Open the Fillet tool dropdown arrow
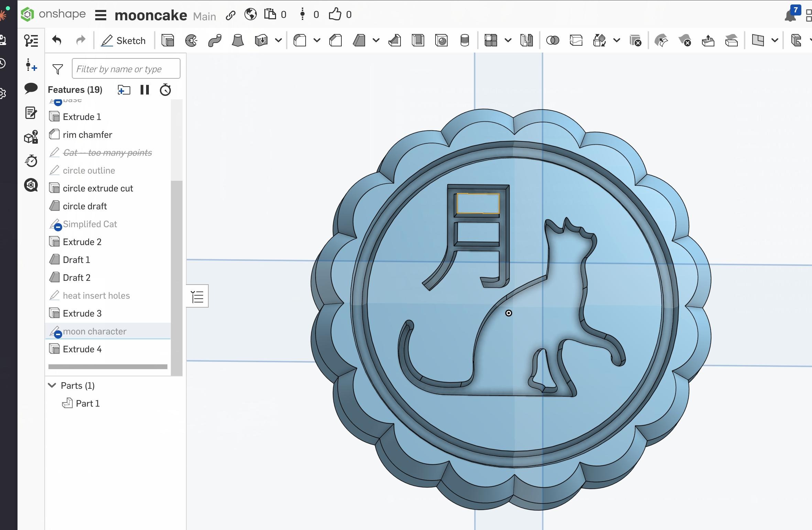Viewport: 812px width, 530px height. (317, 41)
